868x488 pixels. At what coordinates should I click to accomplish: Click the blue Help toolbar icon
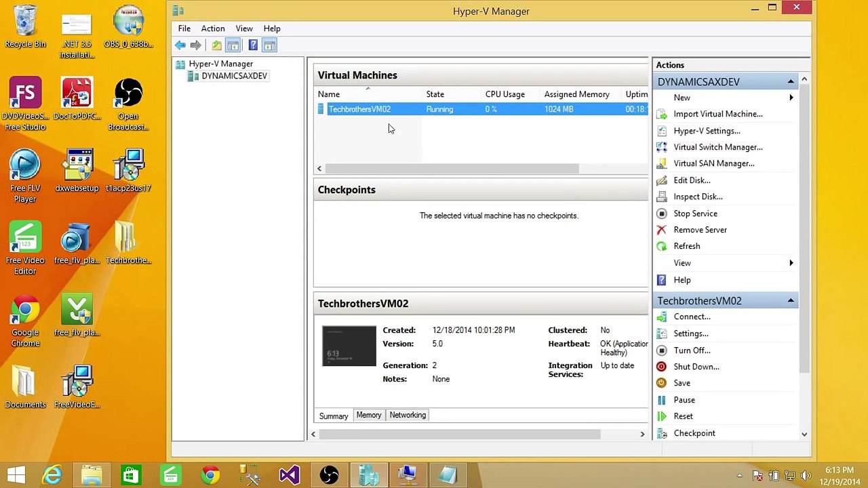[x=253, y=45]
